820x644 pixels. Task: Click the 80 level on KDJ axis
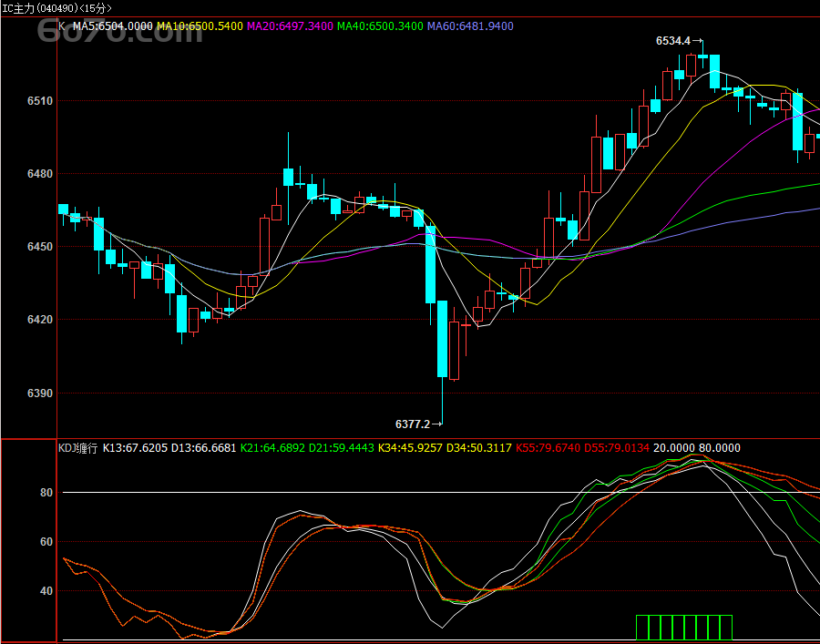pos(46,493)
